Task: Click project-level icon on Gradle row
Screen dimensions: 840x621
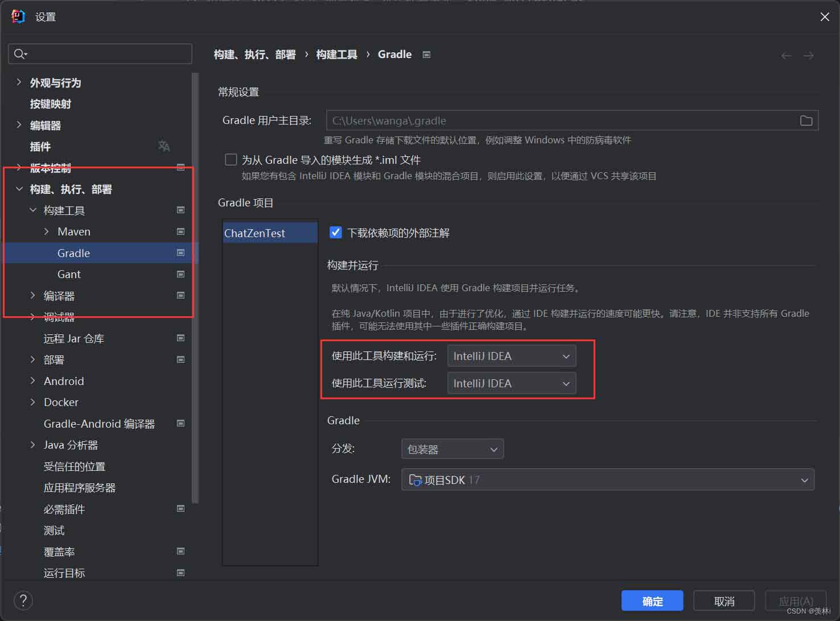Action: pos(180,252)
